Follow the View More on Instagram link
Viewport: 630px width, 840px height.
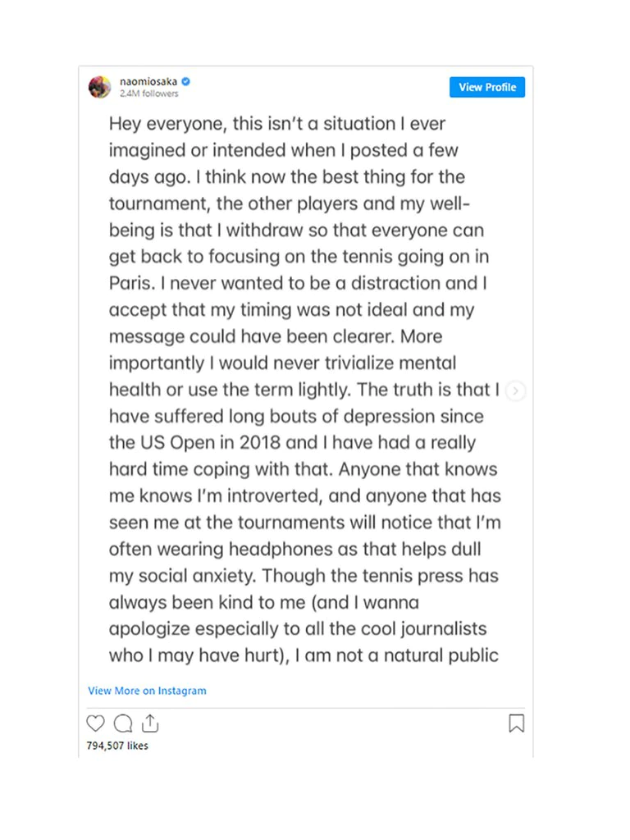pos(147,691)
